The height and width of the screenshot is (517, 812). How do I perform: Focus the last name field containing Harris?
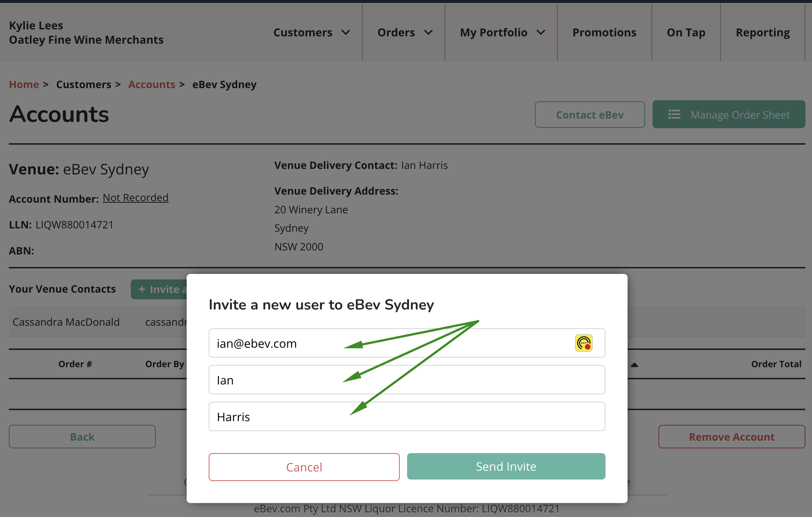(x=406, y=416)
